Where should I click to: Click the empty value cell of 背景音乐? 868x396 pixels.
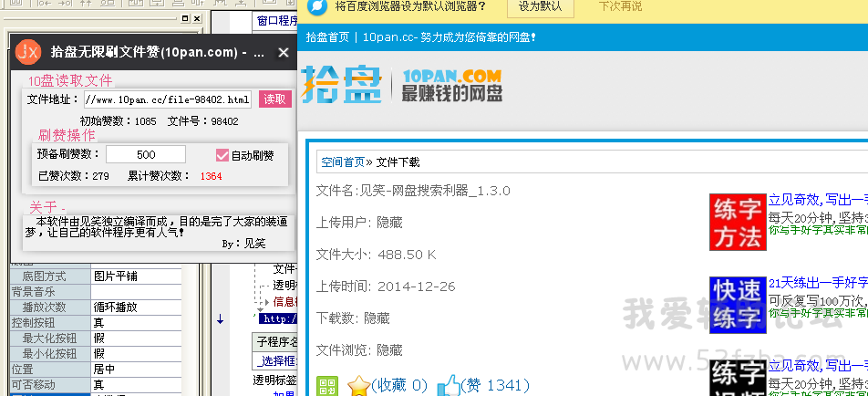pyautogui.click(x=136, y=291)
